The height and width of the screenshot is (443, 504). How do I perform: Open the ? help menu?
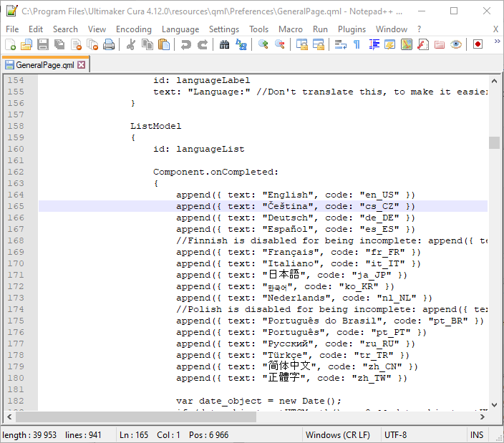419,29
